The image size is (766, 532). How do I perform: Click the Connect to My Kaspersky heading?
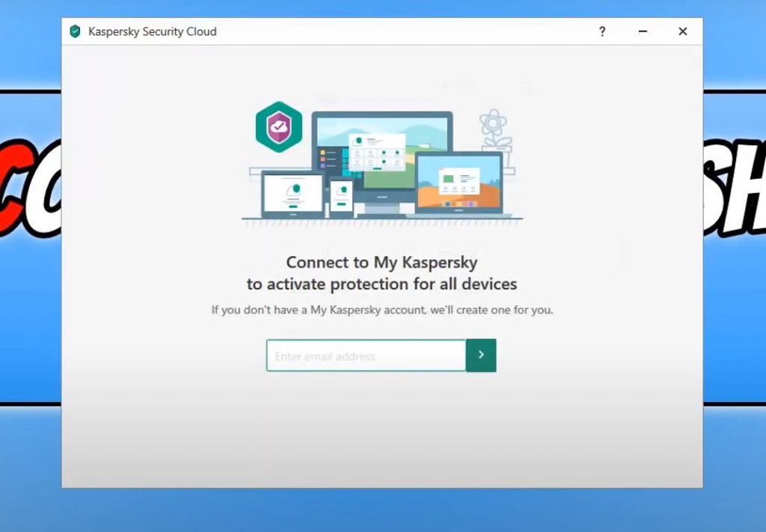point(382,263)
